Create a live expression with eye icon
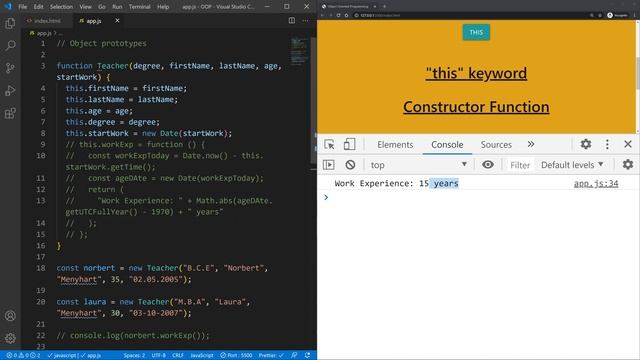The image size is (640, 360). pos(488,164)
